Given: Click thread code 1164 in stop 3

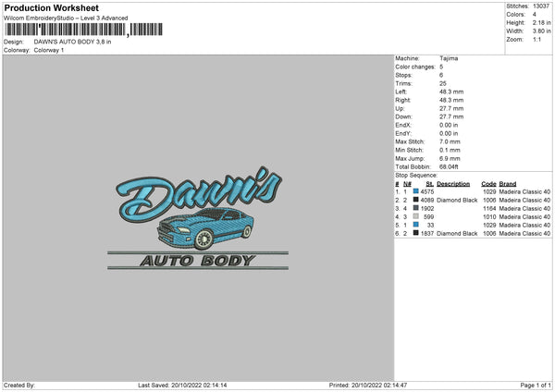Looking at the screenshot, I should click(489, 208).
